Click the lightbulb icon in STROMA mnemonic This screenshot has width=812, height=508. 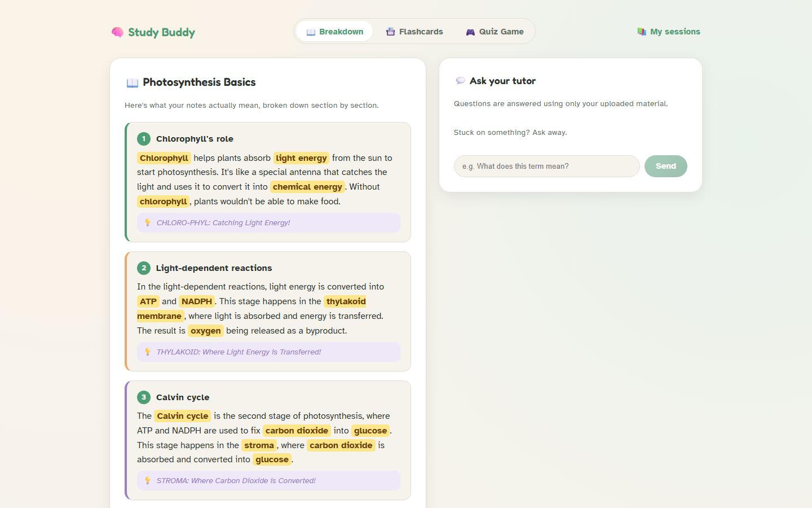click(148, 480)
